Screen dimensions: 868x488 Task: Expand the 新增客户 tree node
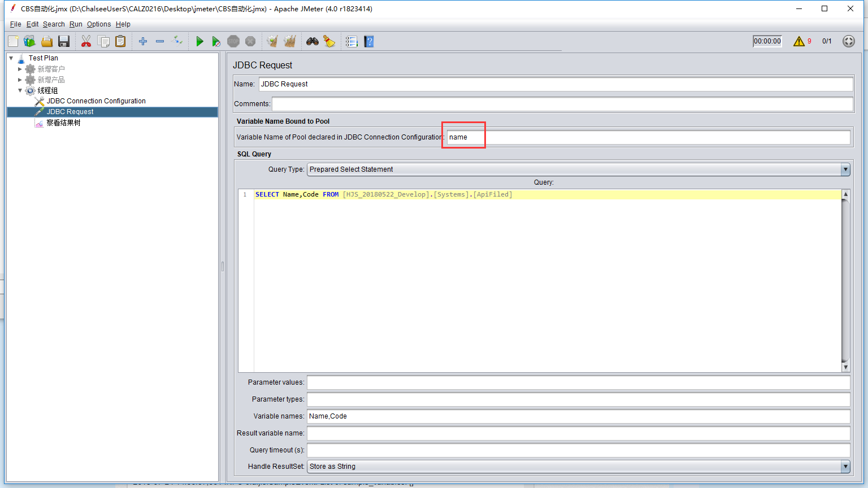(x=20, y=69)
